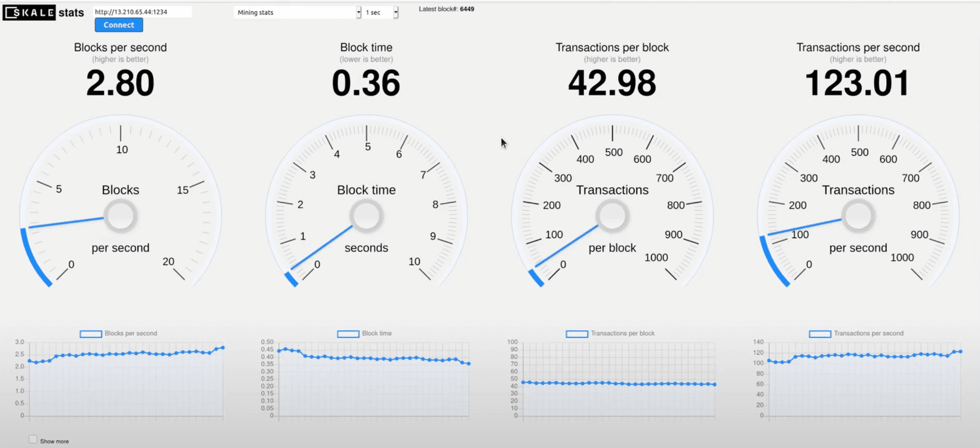Click the Latest block number text
Image resolution: width=980 pixels, height=448 pixels.
click(x=446, y=9)
